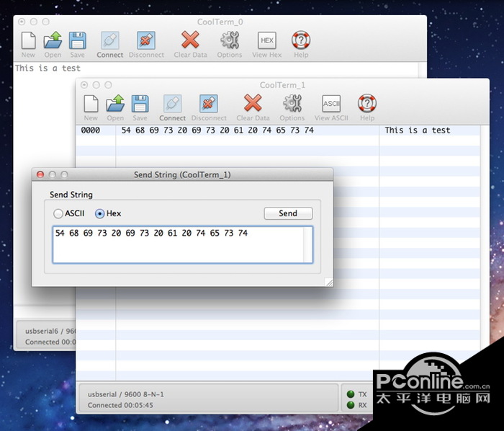This screenshot has height=431, width=504.
Task: Open Options gears in CoolTerm_1
Action: coord(292,103)
